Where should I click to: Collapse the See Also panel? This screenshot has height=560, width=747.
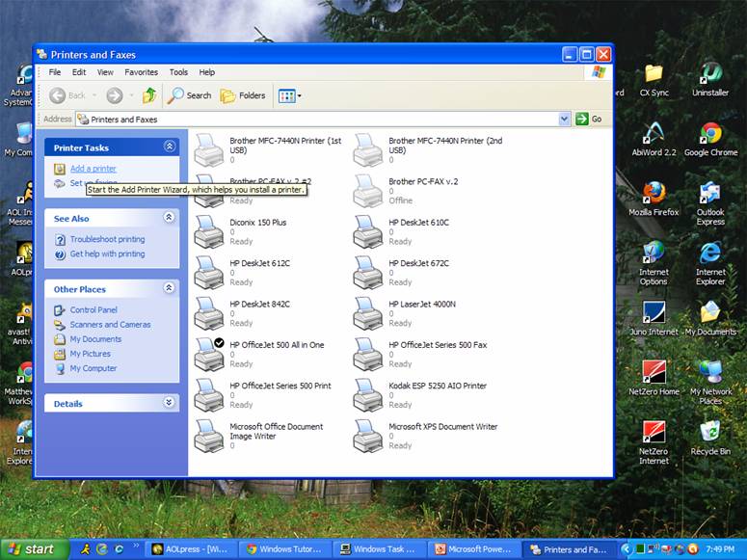[169, 217]
